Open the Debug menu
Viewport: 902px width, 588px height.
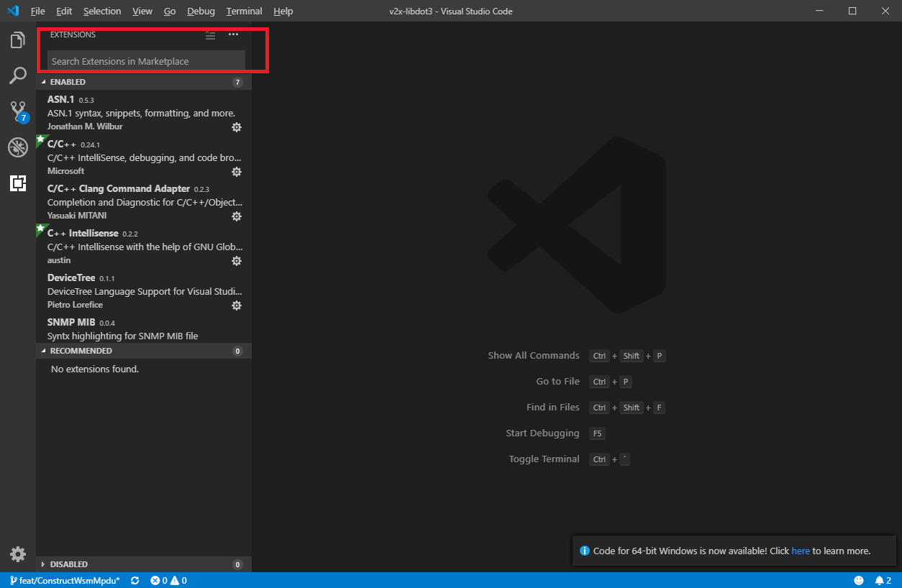201,11
